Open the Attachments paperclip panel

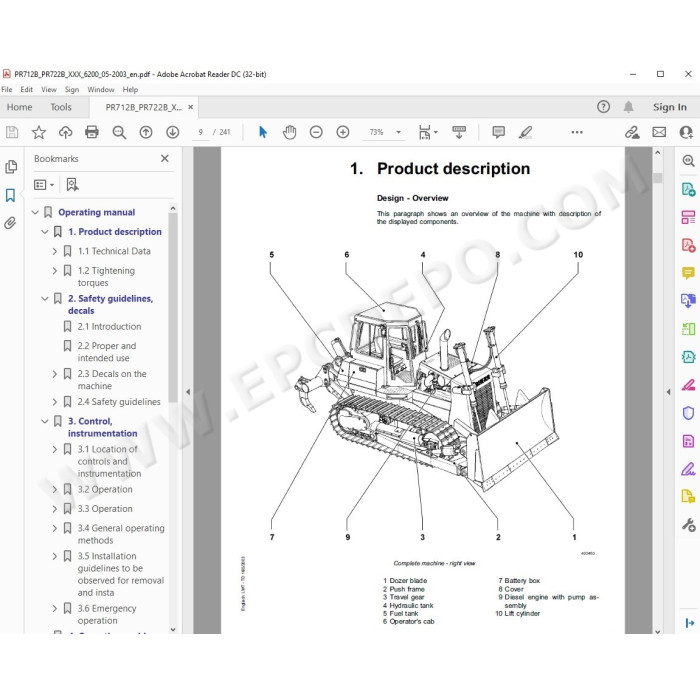point(10,223)
